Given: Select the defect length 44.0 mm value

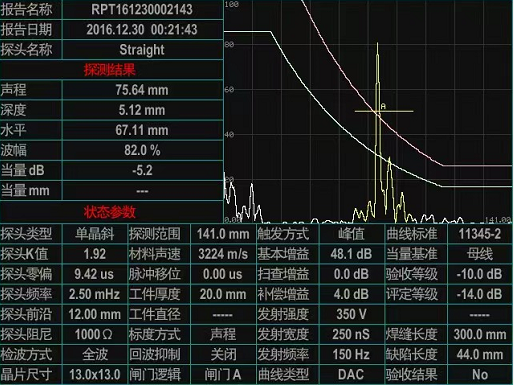Looking at the screenshot, I should point(480,355).
